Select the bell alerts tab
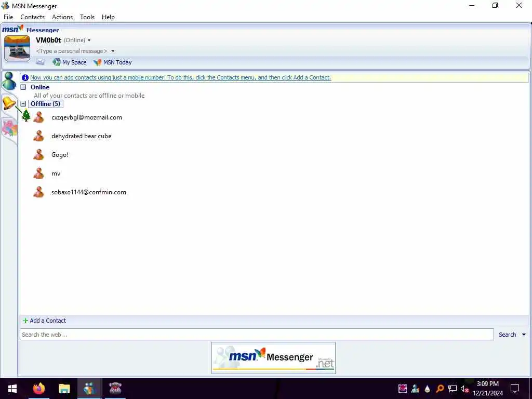 point(9,102)
